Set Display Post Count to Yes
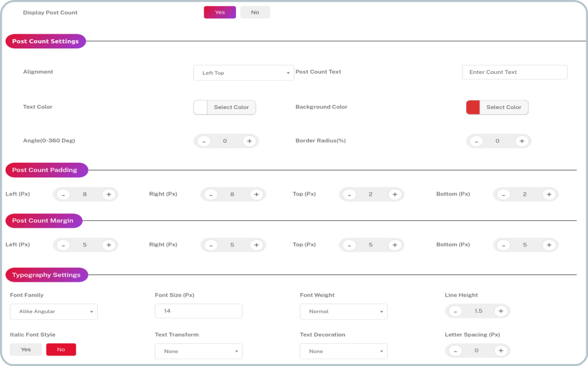Viewport: 588px width, 366px height. click(x=219, y=13)
